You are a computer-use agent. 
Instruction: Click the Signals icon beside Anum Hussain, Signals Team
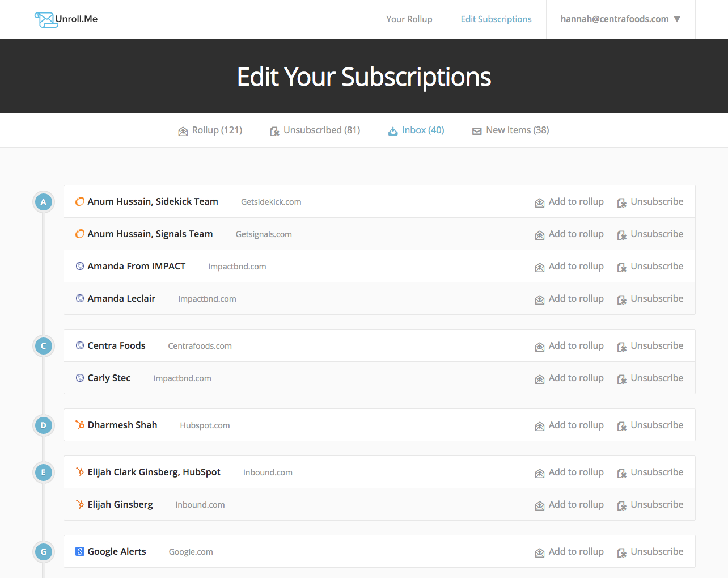80,234
